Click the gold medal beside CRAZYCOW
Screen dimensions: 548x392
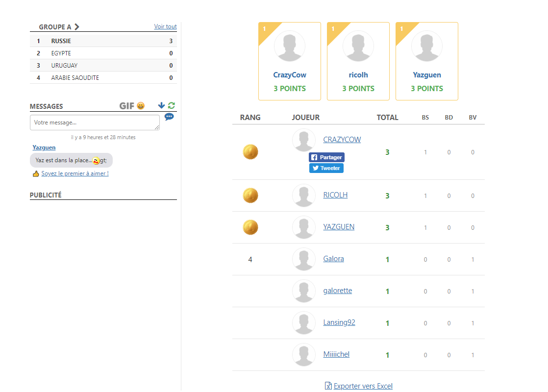coord(250,152)
